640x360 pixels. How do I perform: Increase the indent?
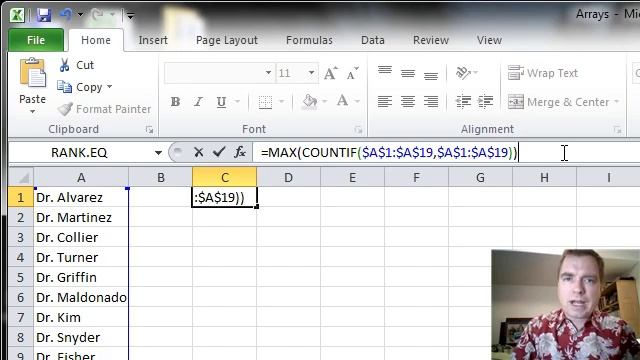pos(485,101)
